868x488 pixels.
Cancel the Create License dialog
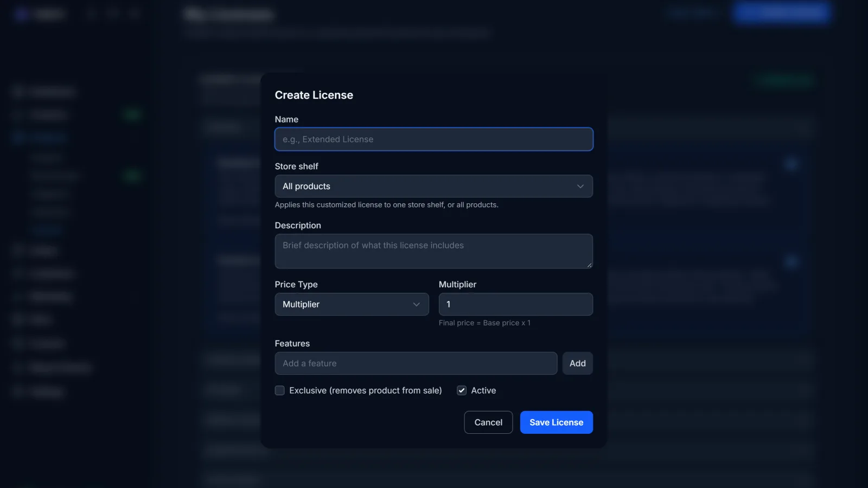488,422
